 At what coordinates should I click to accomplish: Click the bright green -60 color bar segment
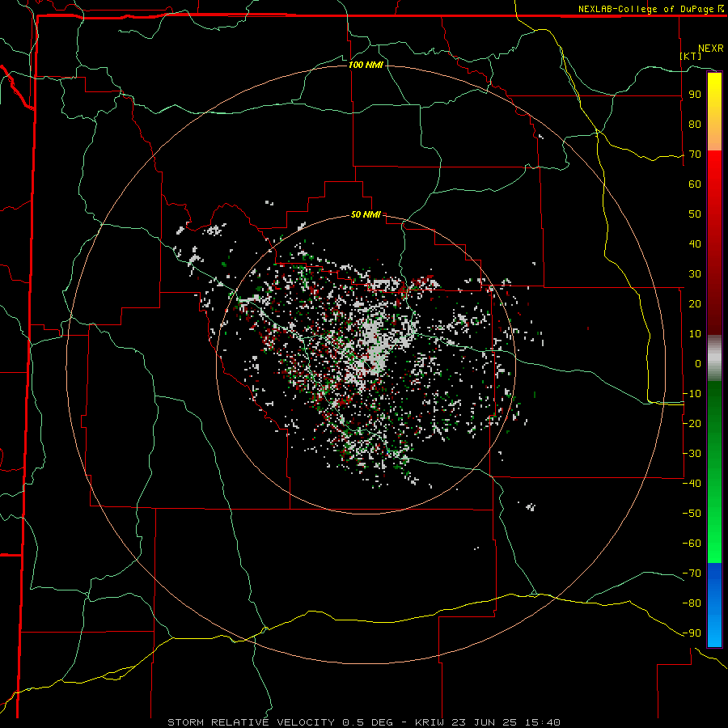[714, 544]
